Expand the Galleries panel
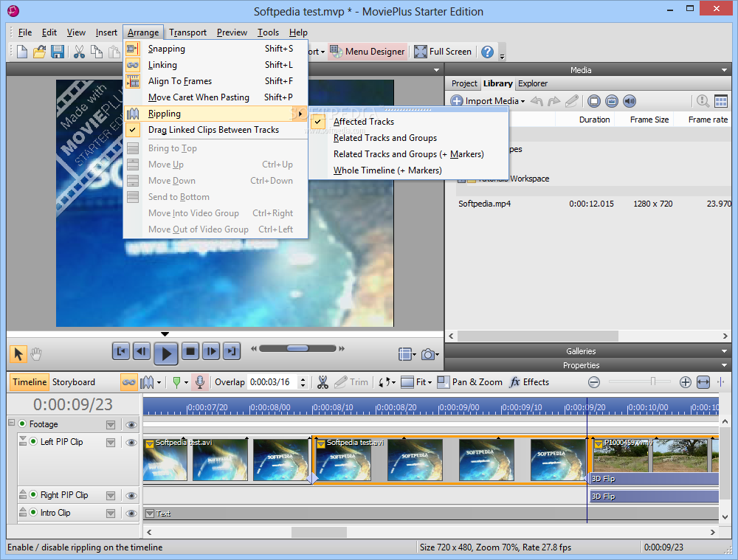 coord(724,351)
